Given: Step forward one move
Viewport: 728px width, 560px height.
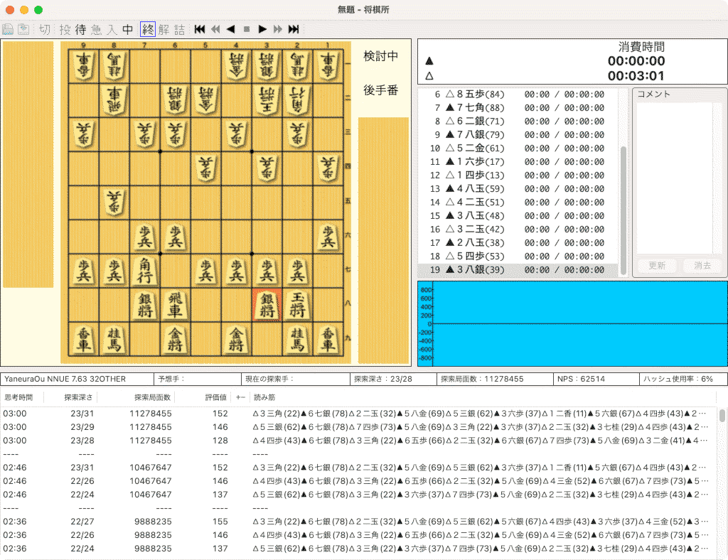Looking at the screenshot, I should click(262, 29).
